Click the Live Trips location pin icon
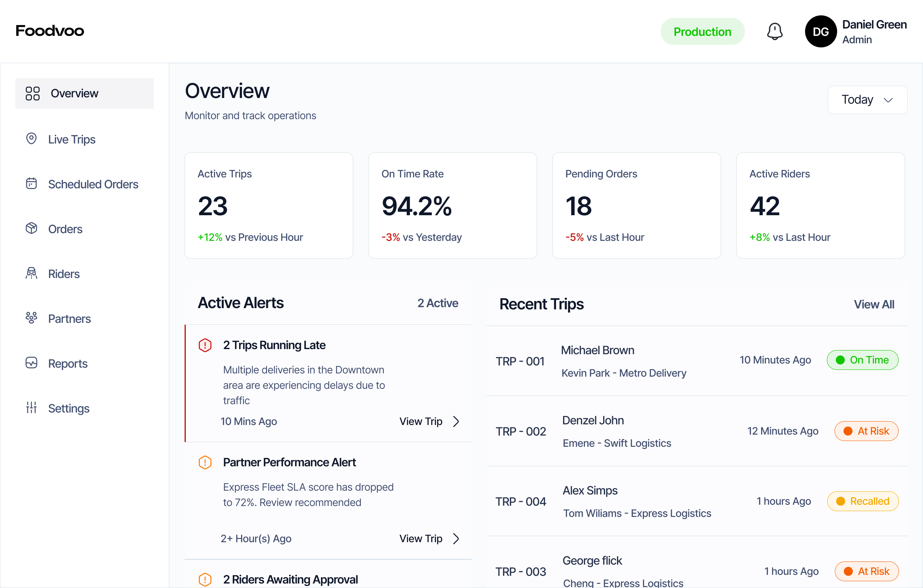 tap(31, 139)
